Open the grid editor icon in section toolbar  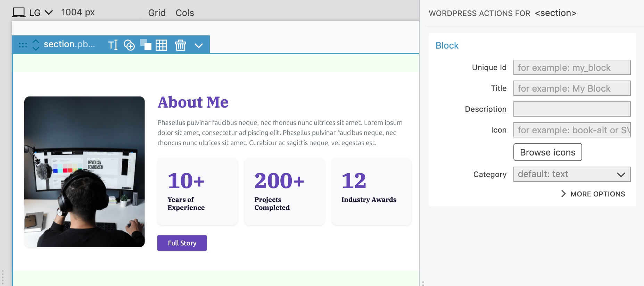coord(161,45)
